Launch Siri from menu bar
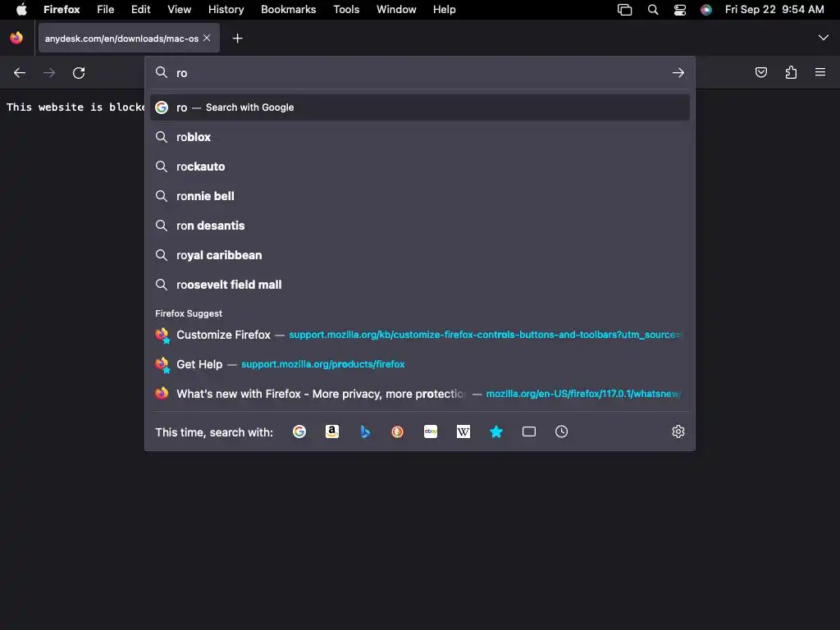 pyautogui.click(x=706, y=10)
